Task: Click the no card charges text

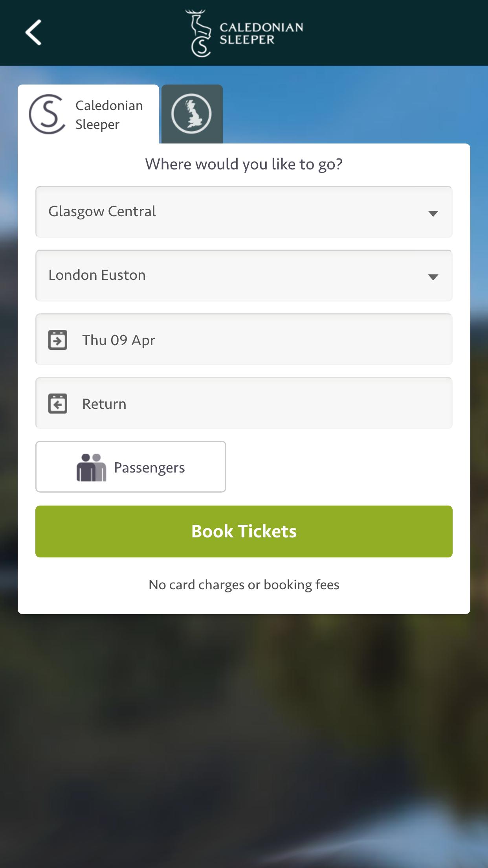Action: click(244, 584)
